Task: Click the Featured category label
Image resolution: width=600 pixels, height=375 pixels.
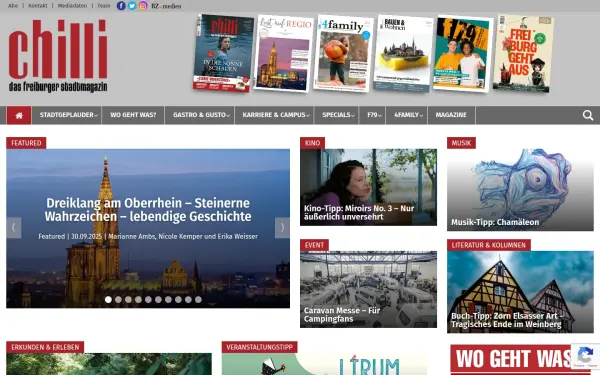Action: click(x=26, y=143)
